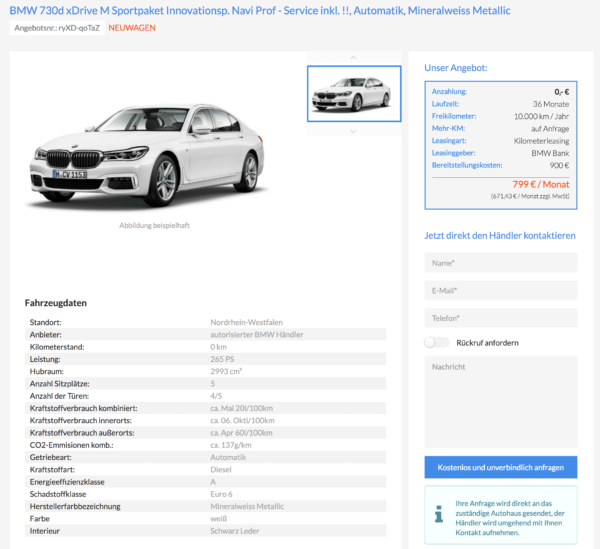Click the 671,43 € / Monat zzgl. MwSt note

tap(530, 196)
